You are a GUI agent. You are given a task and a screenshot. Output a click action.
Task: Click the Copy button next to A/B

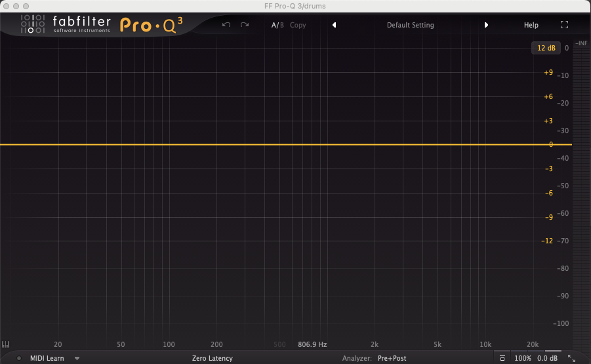click(298, 25)
